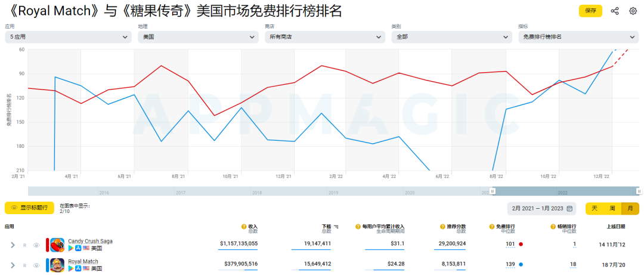Click the calendar icon in date range field
The width and height of the screenshot is (644, 275).
pos(569,208)
